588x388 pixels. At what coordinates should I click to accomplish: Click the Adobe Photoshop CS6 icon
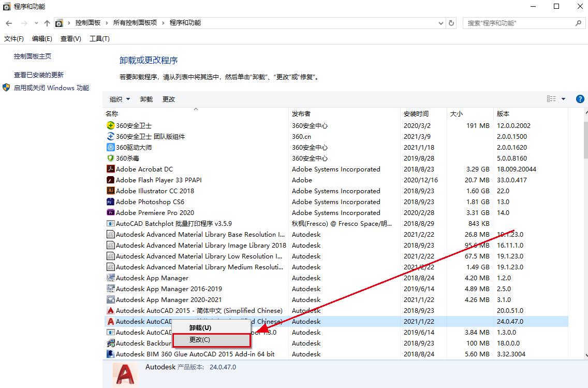tap(111, 202)
